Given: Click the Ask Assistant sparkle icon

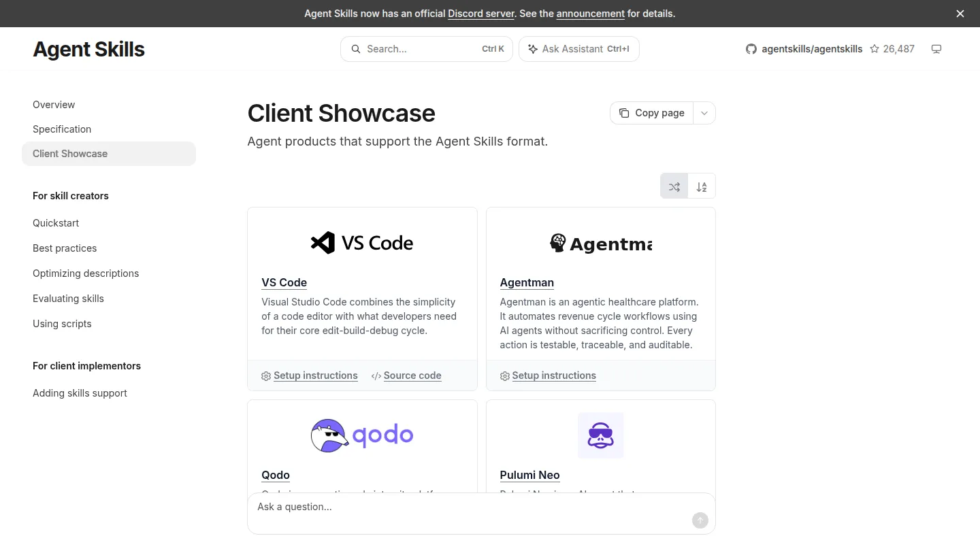Looking at the screenshot, I should point(533,49).
